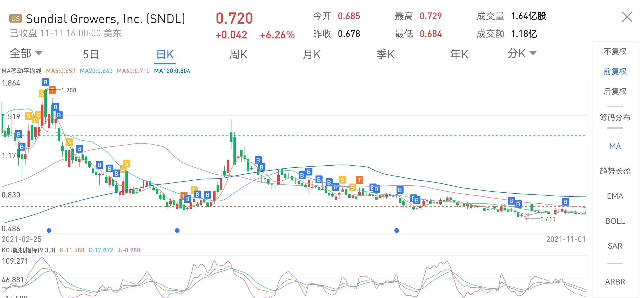The height and width of the screenshot is (298, 644).
Task: Select 前复权 forward adjustment option
Action: point(615,71)
